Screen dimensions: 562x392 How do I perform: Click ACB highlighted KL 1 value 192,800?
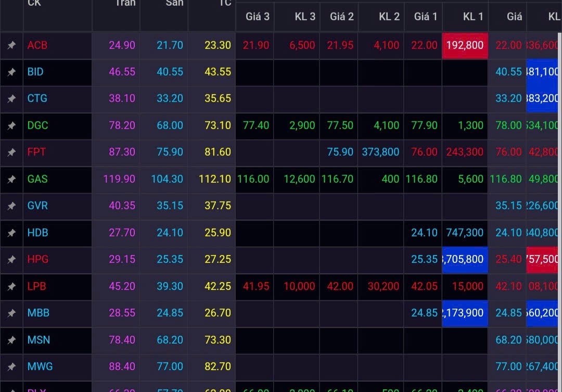(x=465, y=45)
